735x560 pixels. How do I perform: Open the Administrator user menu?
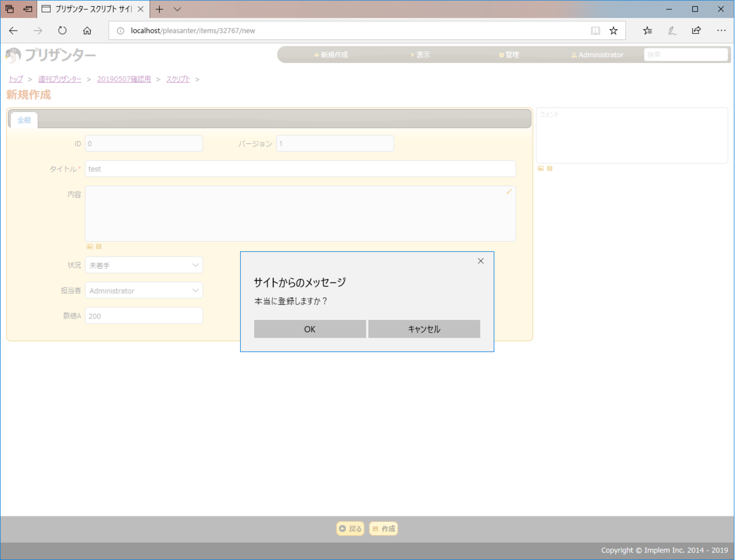tap(597, 55)
